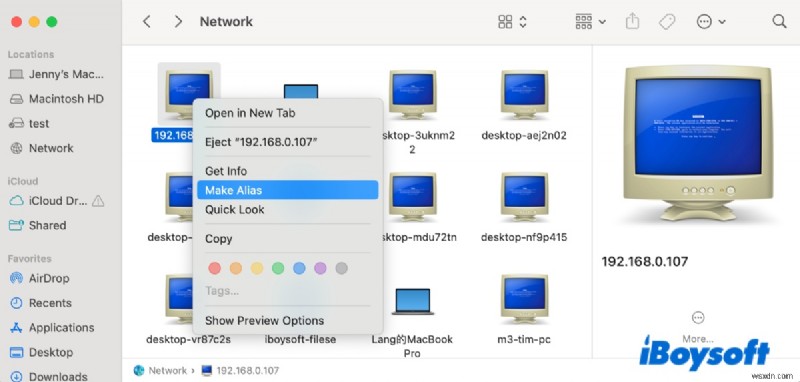Viewport: 800px width, 382px height.
Task: Click the Edit Tags toolbar icon
Action: [x=666, y=21]
